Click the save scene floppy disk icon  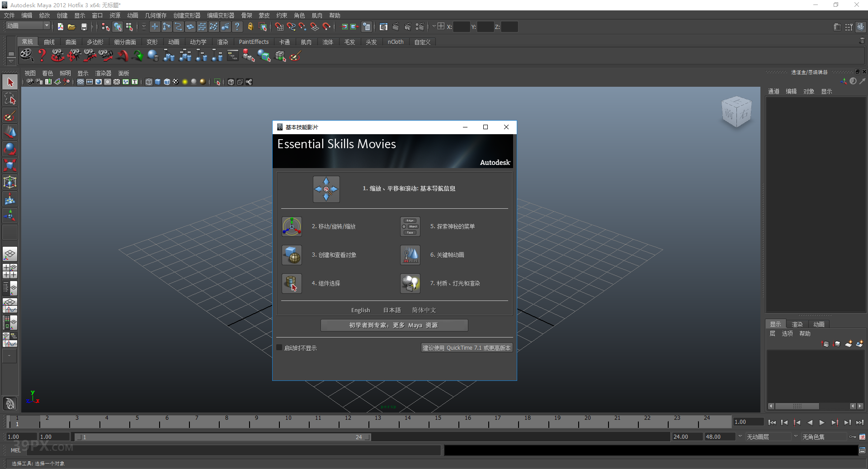84,27
